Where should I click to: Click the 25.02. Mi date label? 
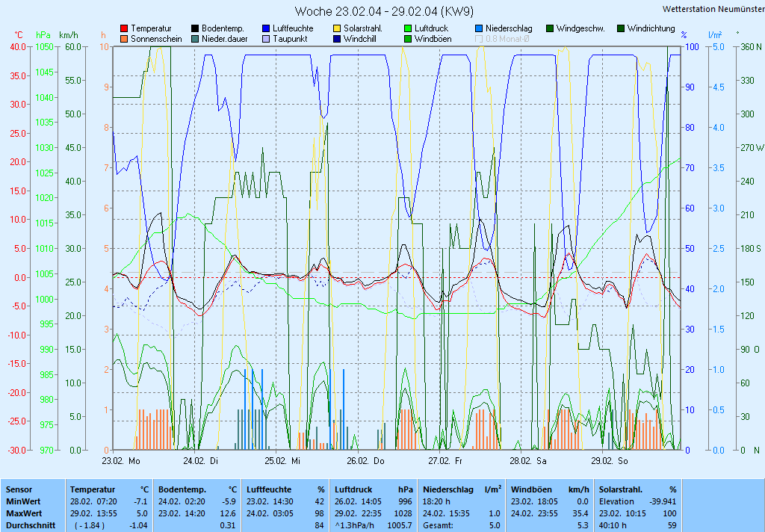tap(282, 461)
